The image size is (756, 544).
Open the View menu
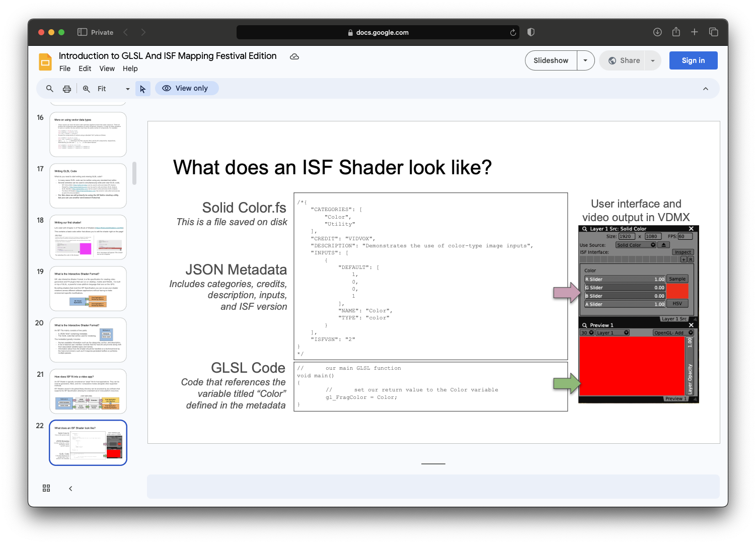point(107,69)
